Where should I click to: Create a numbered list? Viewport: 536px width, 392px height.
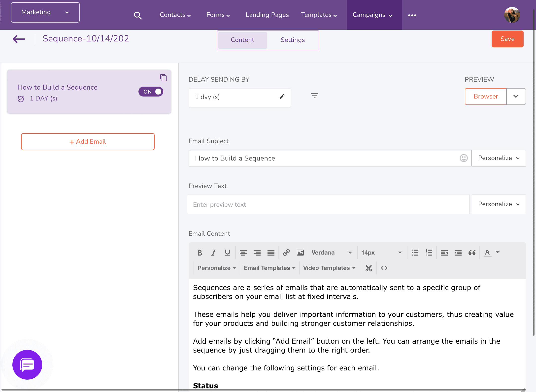coord(429,253)
